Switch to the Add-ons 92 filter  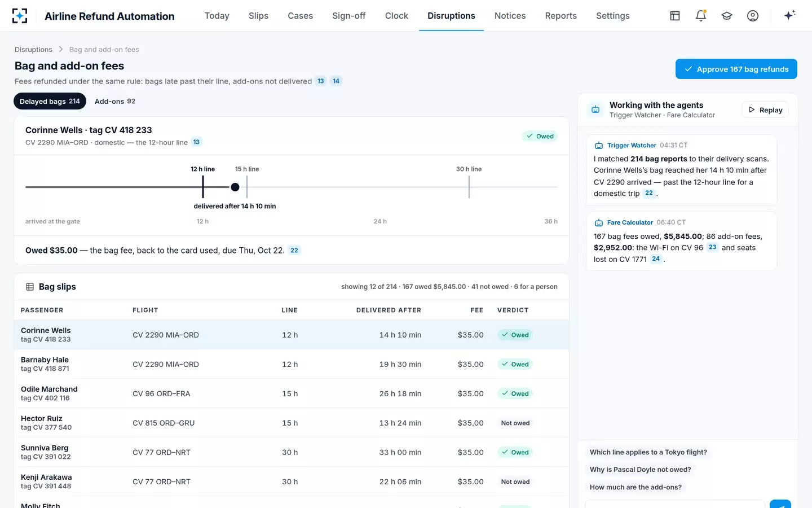point(115,102)
